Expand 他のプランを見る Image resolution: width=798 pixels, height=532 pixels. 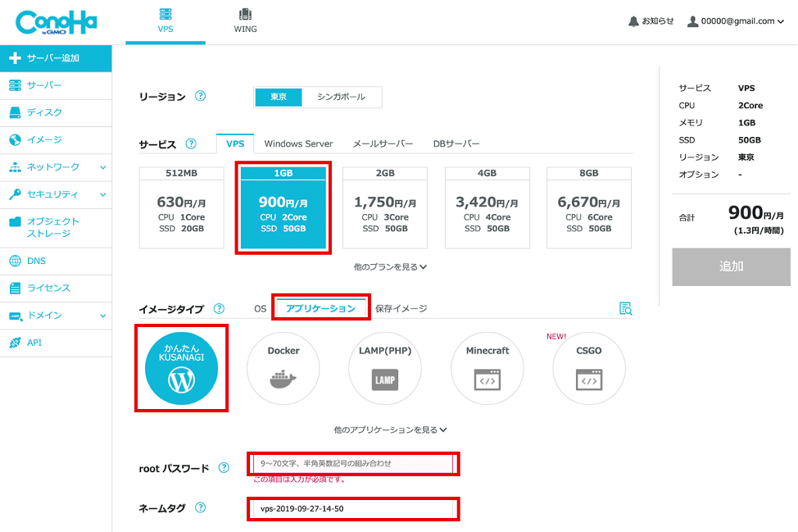tap(390, 267)
